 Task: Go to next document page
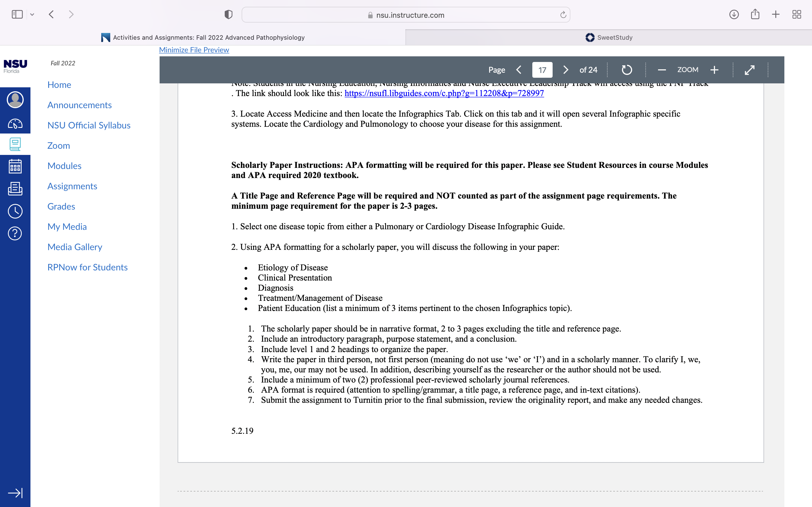(x=565, y=70)
